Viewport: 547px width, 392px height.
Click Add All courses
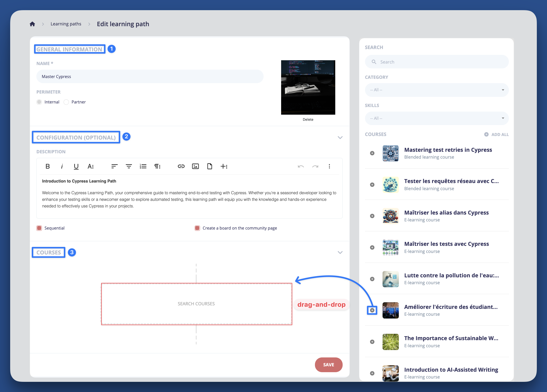coord(496,134)
